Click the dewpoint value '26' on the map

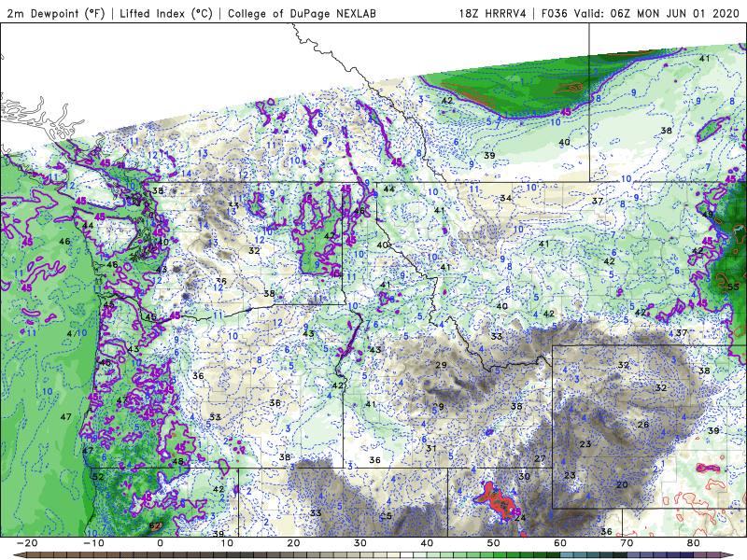643,425
